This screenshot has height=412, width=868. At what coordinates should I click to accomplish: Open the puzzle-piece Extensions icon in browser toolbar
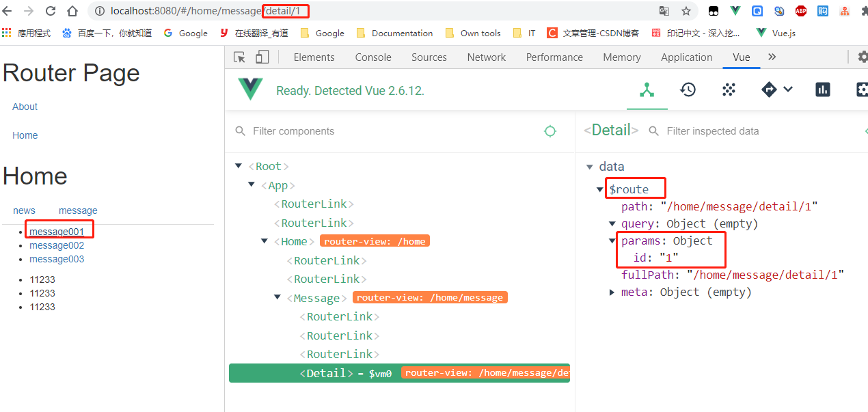point(864,11)
